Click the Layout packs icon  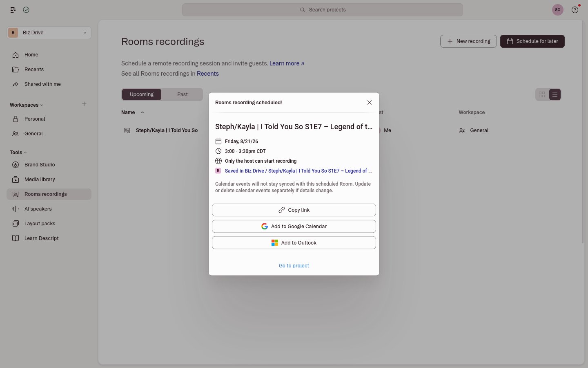[16, 224]
